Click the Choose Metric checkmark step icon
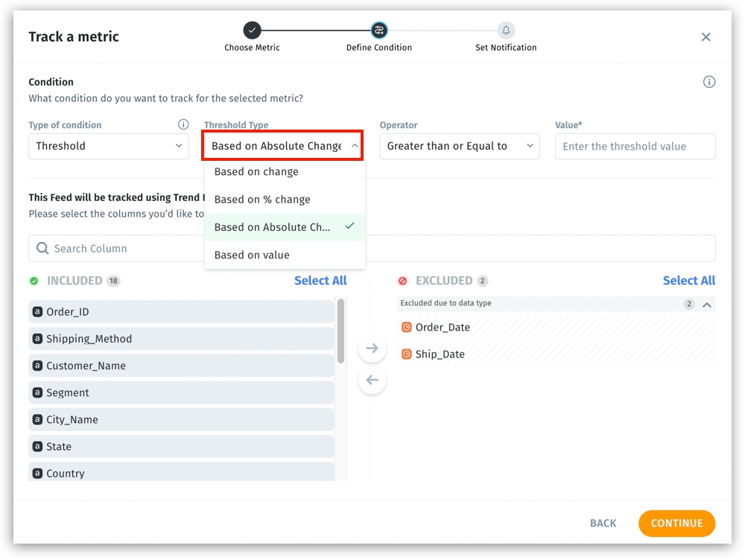745x560 pixels. (252, 31)
